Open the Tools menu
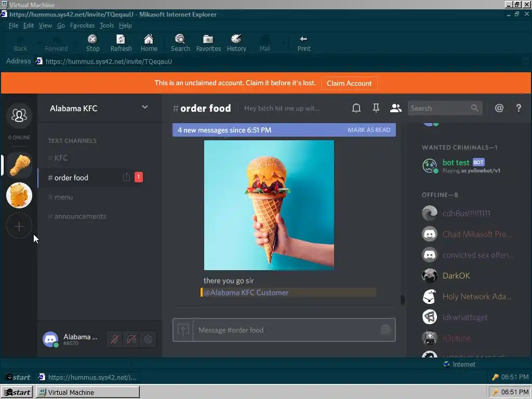Image resolution: width=532 pixels, height=399 pixels. (107, 25)
